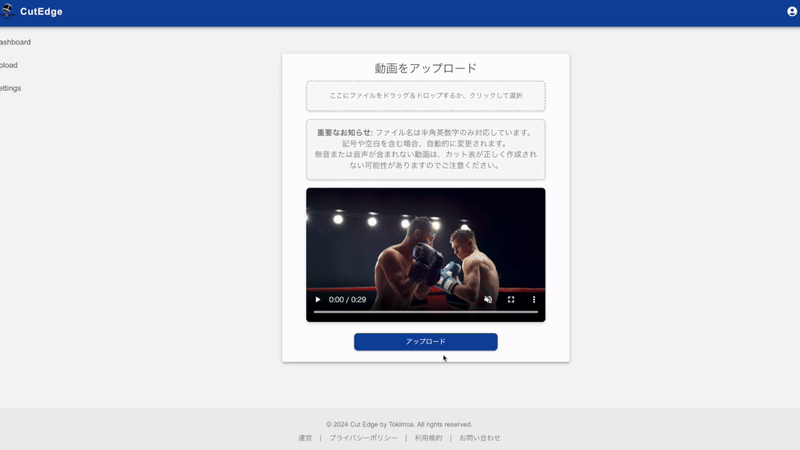Go to Dashboard in the sidebar
The width and height of the screenshot is (800, 450).
pyautogui.click(x=14, y=42)
